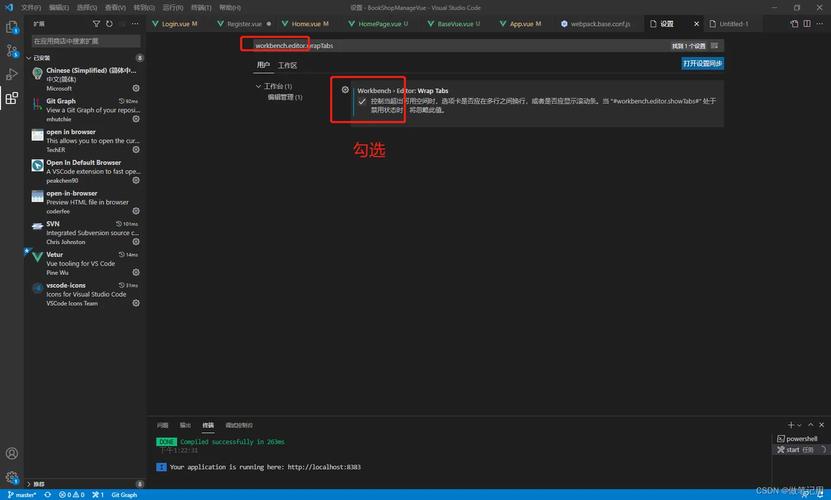This screenshot has width=831, height=500.
Task: Filter extensions with the funnel icon
Action: 96,24
